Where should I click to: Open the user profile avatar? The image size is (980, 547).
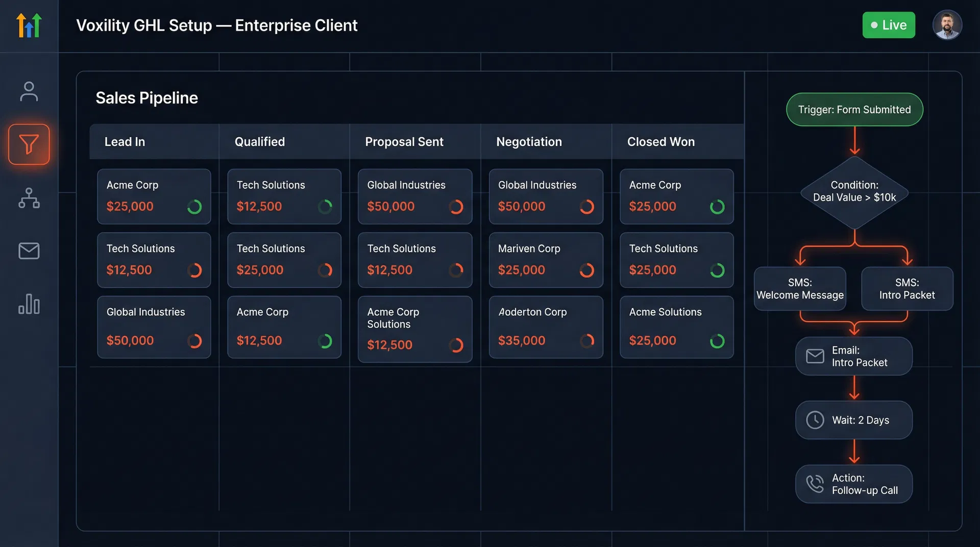pos(947,25)
